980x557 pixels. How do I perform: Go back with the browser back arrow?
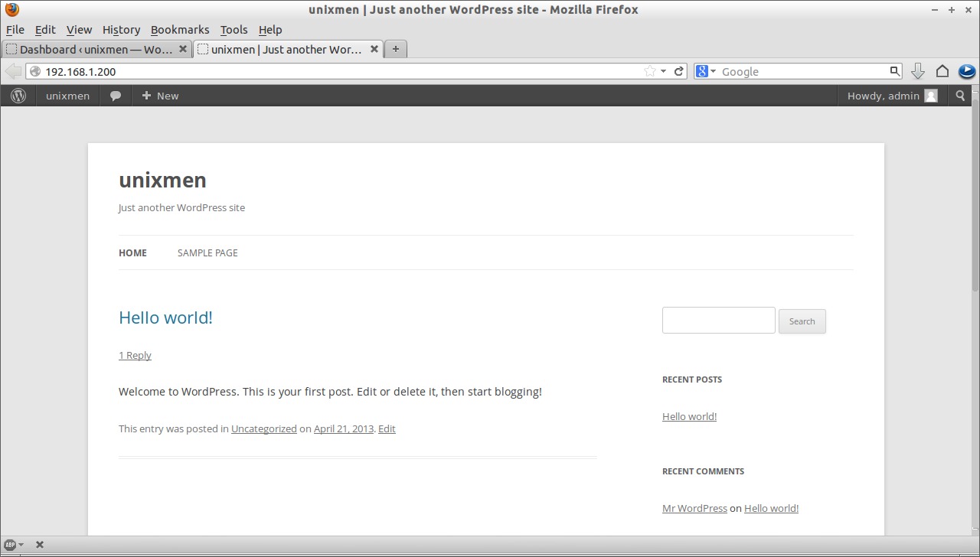(x=13, y=71)
